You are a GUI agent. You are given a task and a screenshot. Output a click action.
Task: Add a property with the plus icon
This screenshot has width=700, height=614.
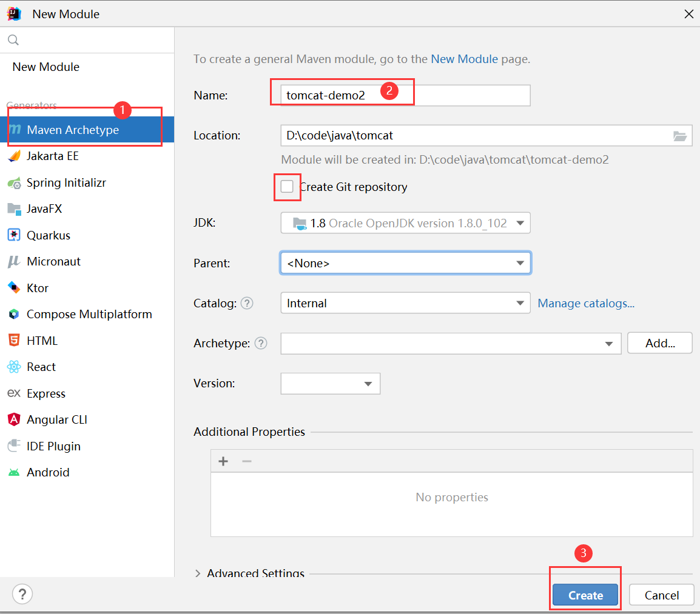(223, 461)
